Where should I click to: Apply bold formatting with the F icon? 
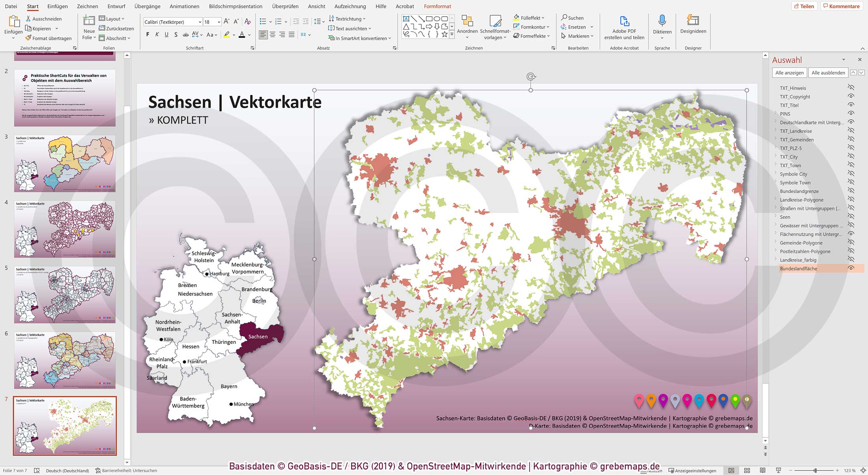148,34
